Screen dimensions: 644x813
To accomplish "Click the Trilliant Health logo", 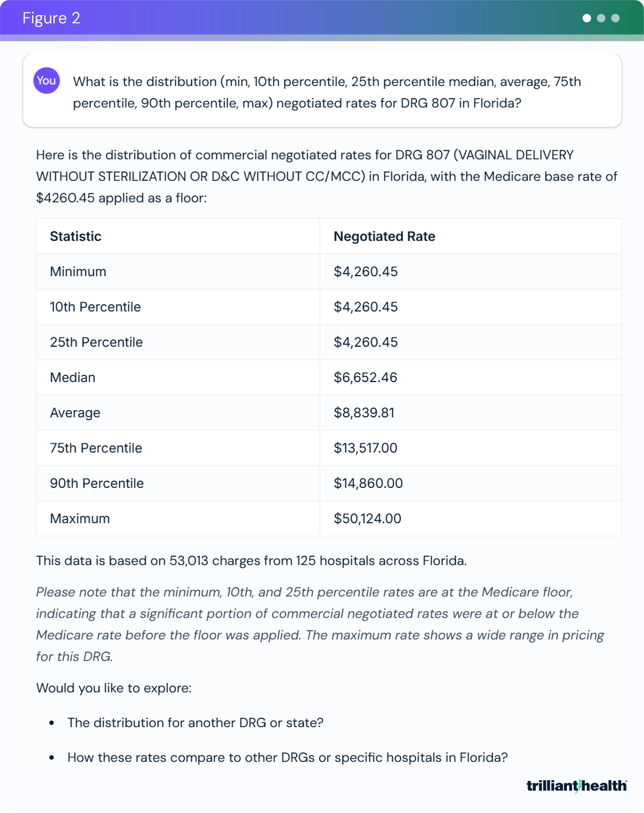I will 577,786.
